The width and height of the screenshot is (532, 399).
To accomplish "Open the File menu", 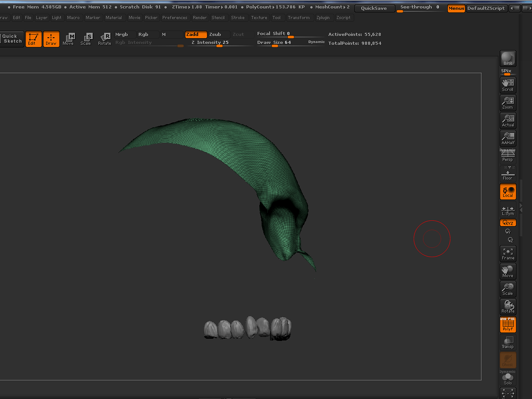I will pyautogui.click(x=28, y=18).
